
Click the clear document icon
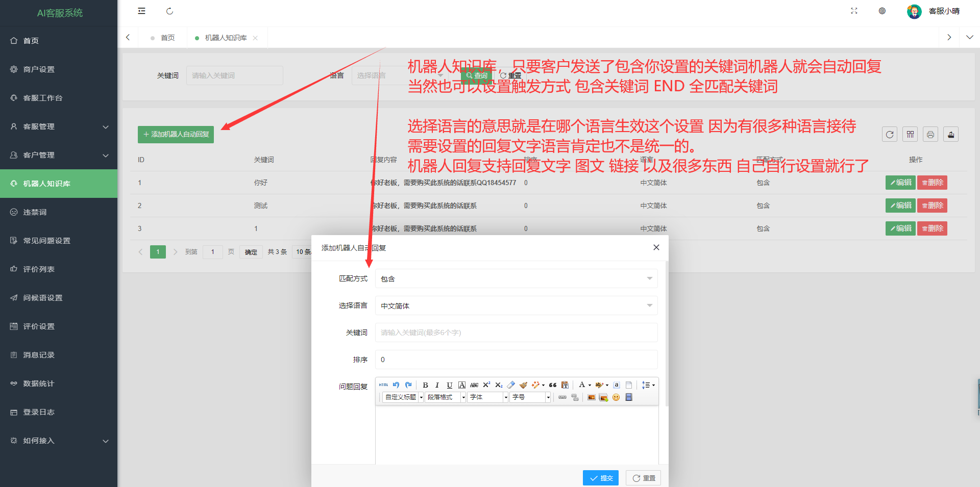tap(629, 385)
